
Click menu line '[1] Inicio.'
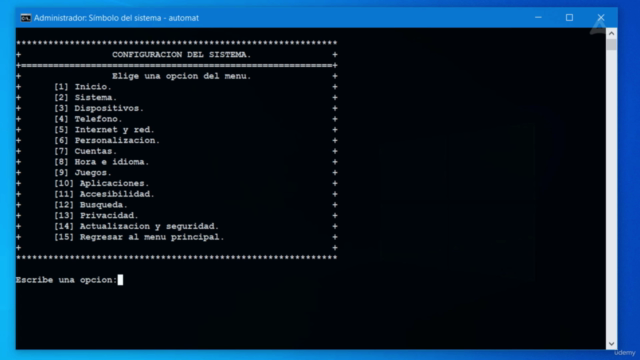82,87
